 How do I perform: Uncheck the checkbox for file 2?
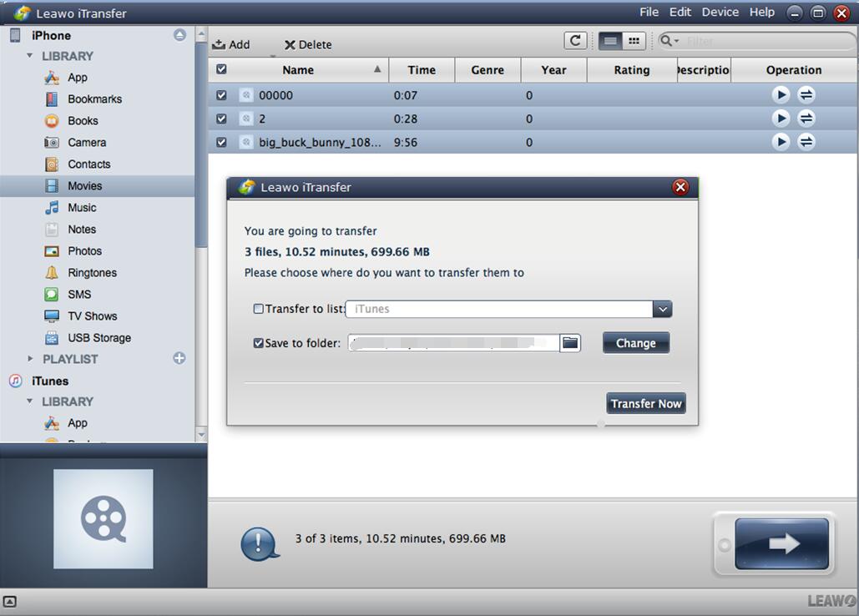pyautogui.click(x=221, y=119)
